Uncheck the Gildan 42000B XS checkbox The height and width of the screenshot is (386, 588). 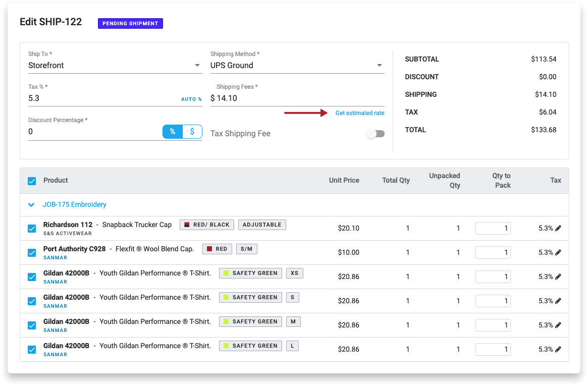point(32,277)
